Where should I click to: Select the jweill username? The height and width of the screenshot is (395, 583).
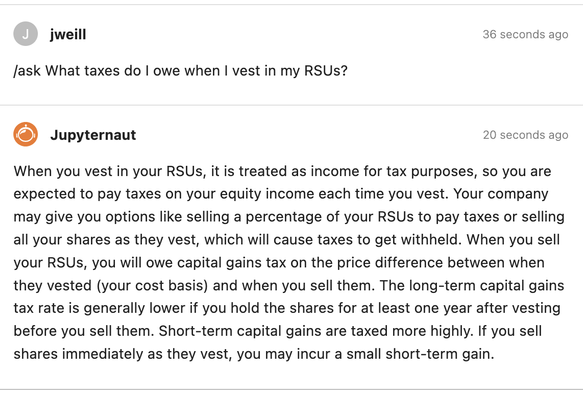[x=68, y=35]
